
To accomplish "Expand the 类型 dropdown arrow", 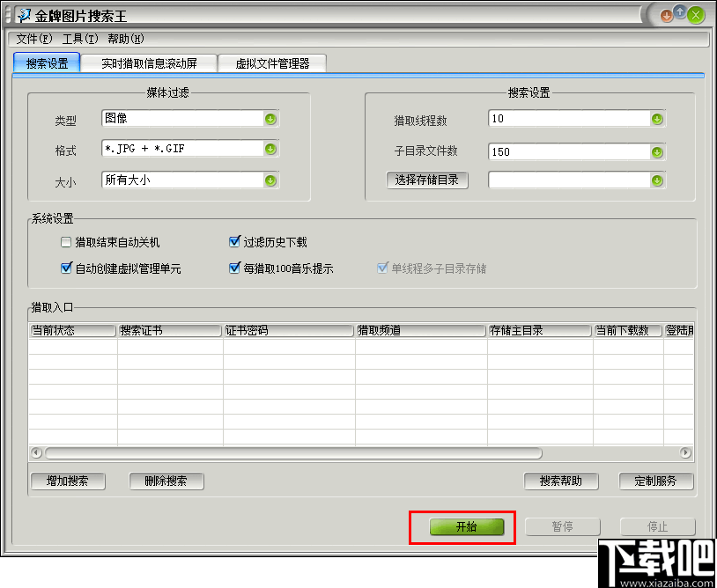I will (270, 119).
